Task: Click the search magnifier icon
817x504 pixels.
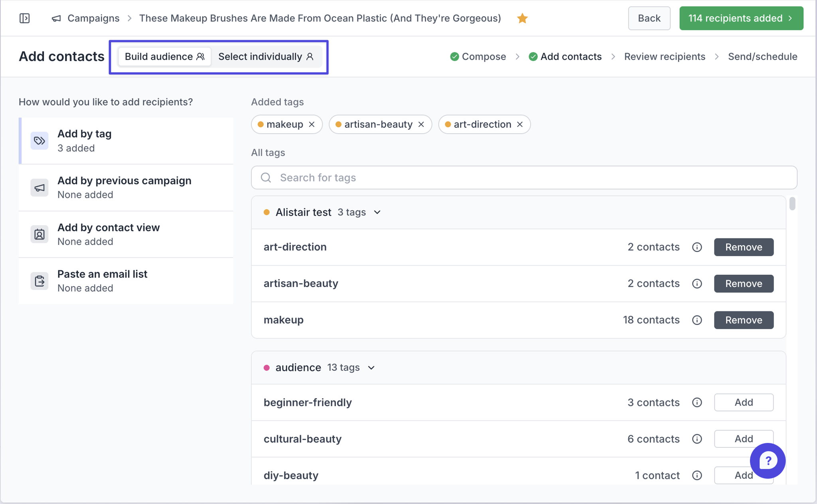Action: (266, 177)
